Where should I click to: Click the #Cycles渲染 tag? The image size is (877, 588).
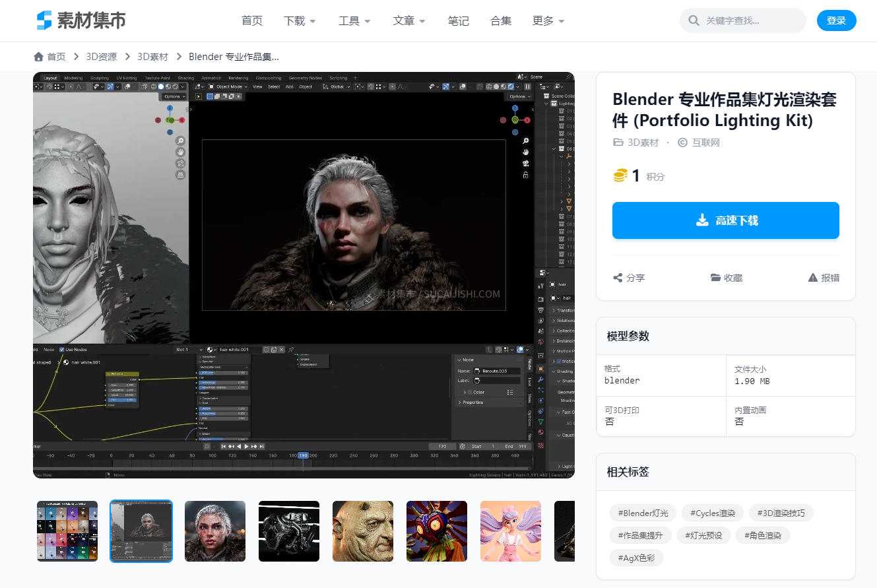click(x=712, y=513)
